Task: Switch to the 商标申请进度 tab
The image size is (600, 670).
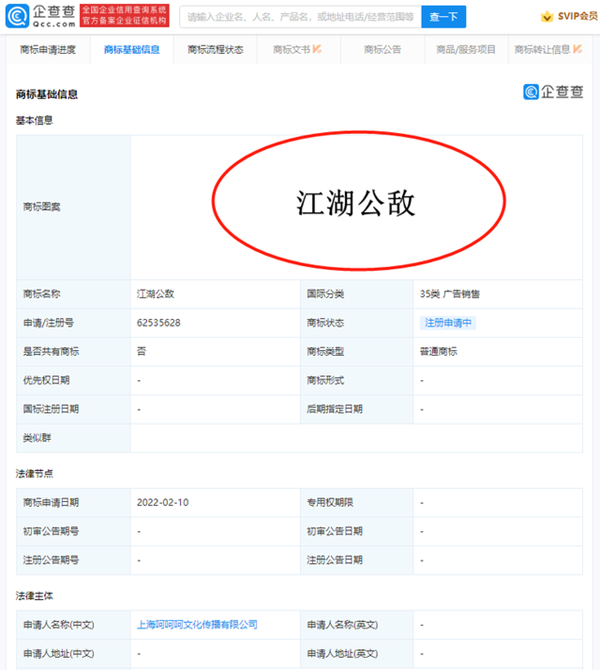Action: click(x=45, y=49)
